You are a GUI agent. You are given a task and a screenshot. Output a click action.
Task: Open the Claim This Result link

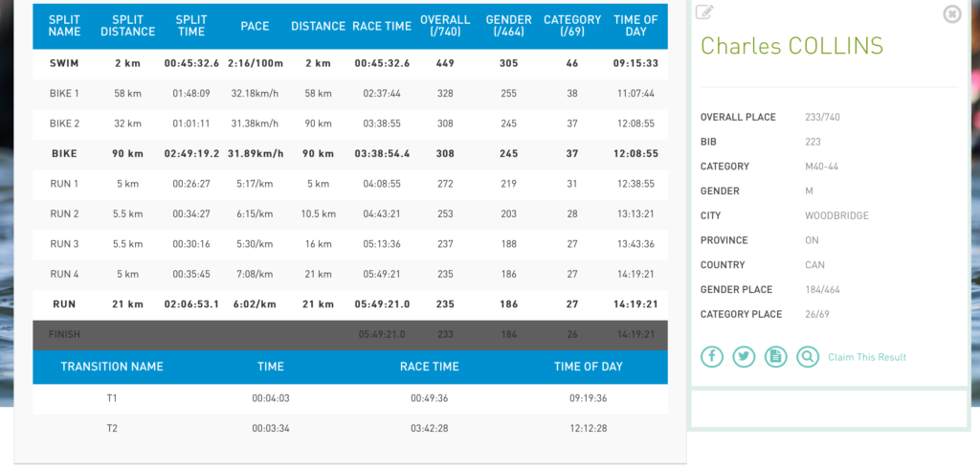(867, 357)
